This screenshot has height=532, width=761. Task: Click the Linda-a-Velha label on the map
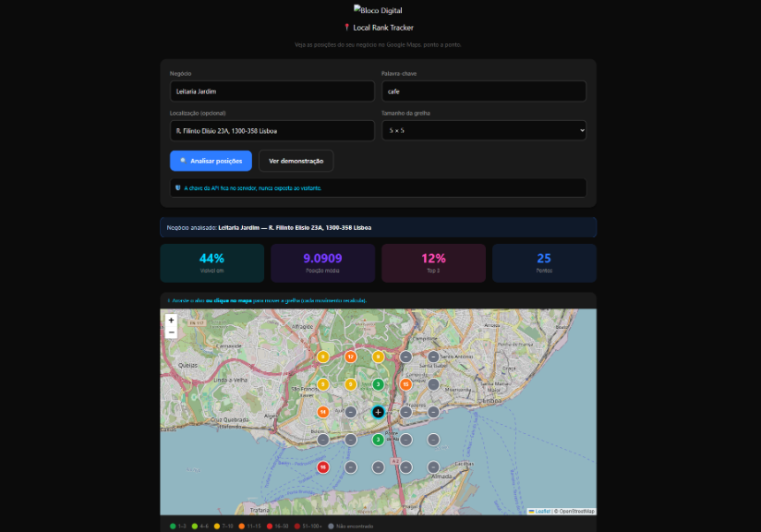coord(231,381)
